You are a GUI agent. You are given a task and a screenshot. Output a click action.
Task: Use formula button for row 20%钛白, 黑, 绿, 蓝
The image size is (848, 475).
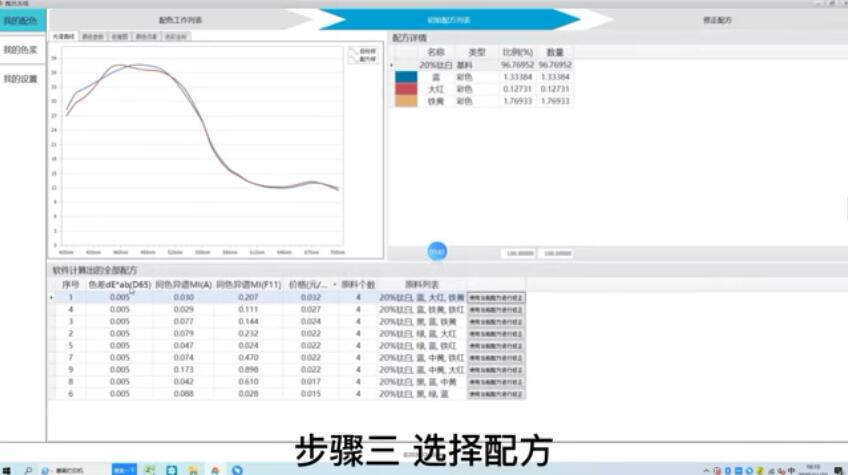tap(495, 394)
